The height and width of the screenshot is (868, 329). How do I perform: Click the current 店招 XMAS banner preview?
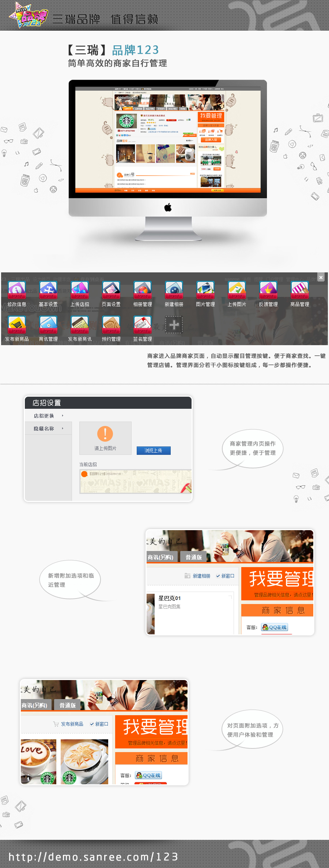point(136,482)
